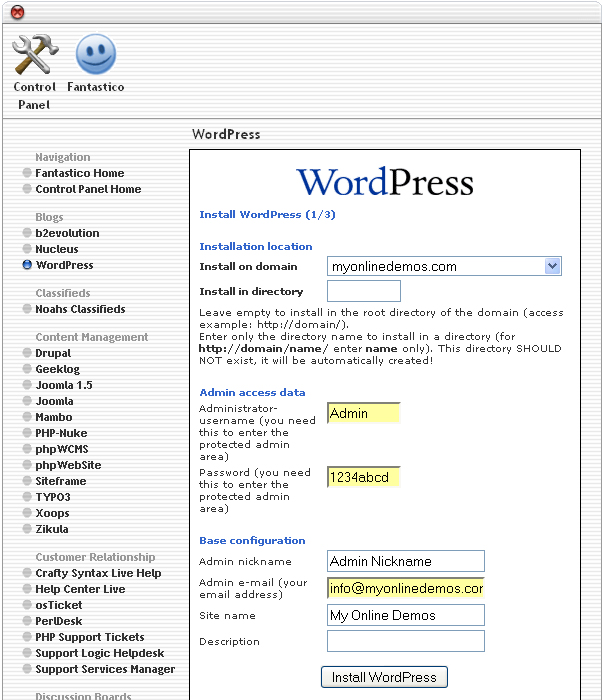Open the osTicket link
Viewport: 604px width, 700px height.
click(58, 605)
